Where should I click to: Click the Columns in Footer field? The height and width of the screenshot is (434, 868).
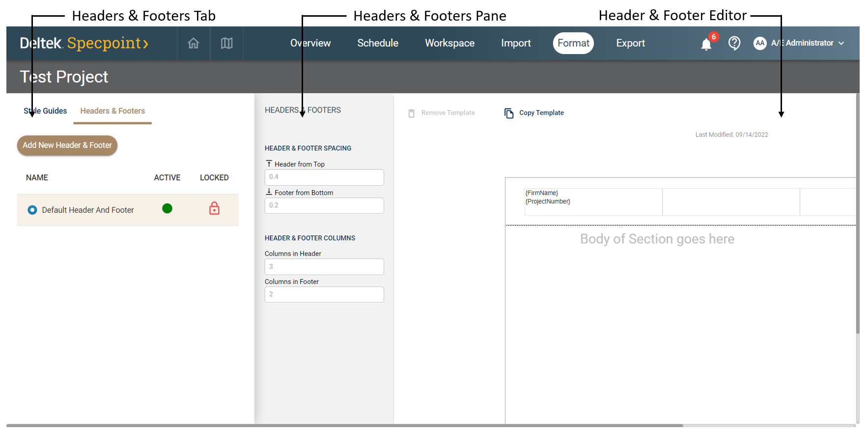(324, 294)
